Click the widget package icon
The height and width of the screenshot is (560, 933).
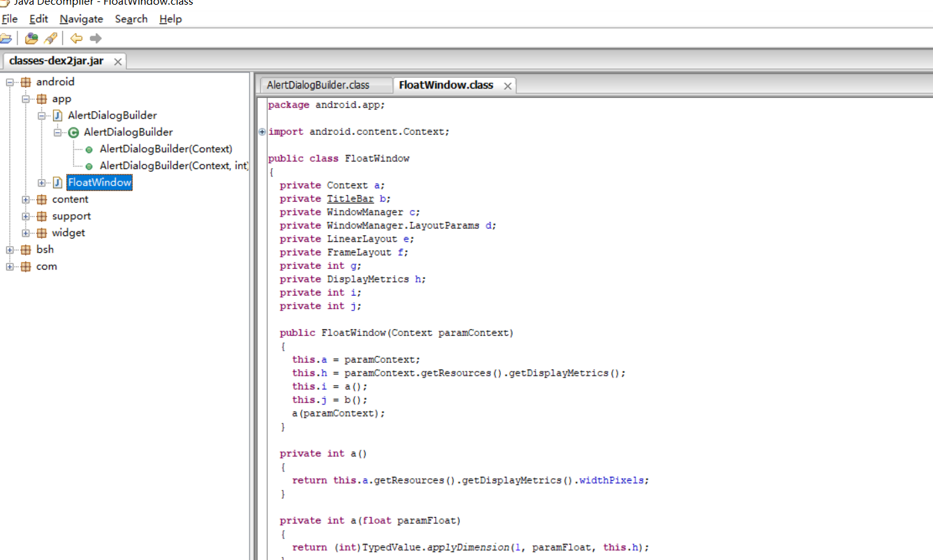42,233
